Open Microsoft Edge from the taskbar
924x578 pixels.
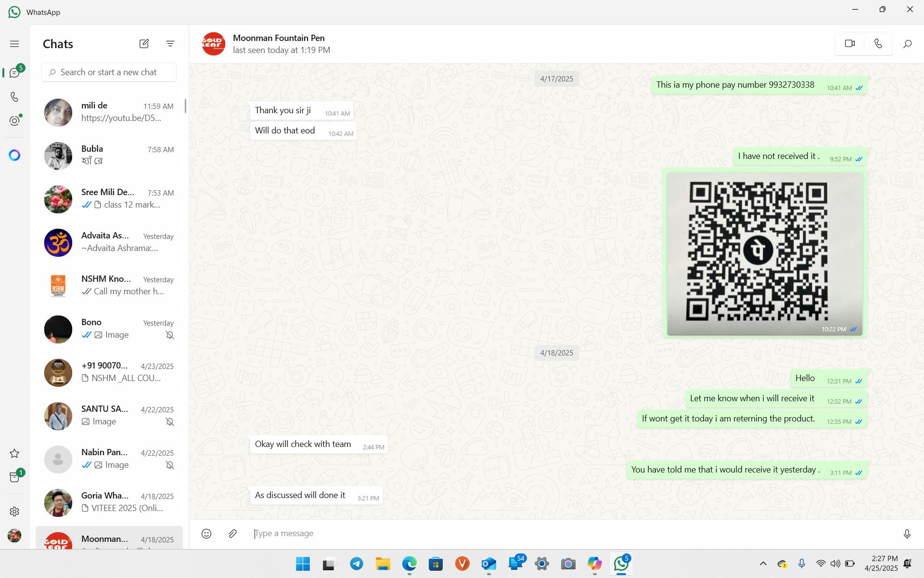pyautogui.click(x=410, y=564)
